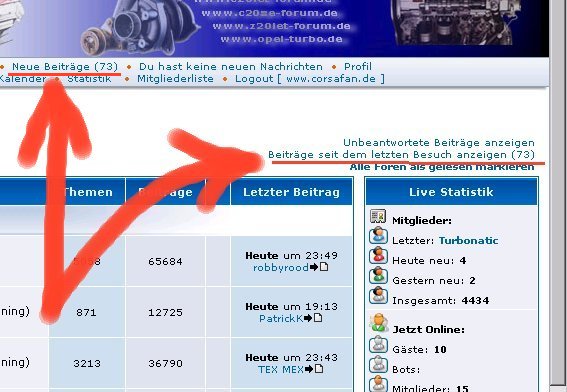
Task: Open the Statistik navigation link
Action: point(89,78)
